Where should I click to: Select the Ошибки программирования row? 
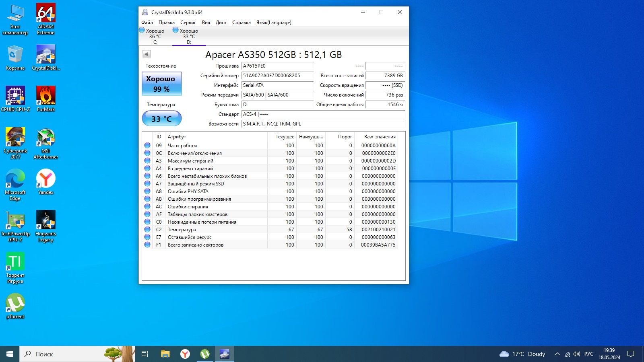270,199
